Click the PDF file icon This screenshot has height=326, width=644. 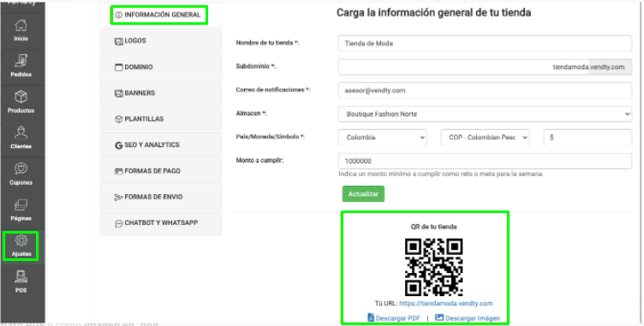(371, 317)
